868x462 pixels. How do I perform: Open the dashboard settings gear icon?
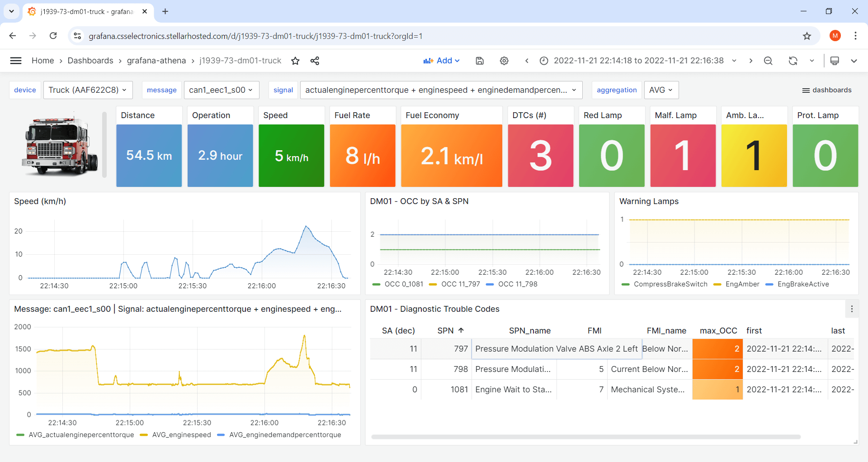tap(504, 60)
